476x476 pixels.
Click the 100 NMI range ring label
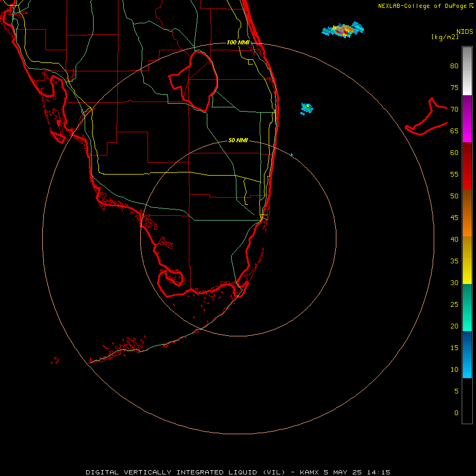click(238, 42)
